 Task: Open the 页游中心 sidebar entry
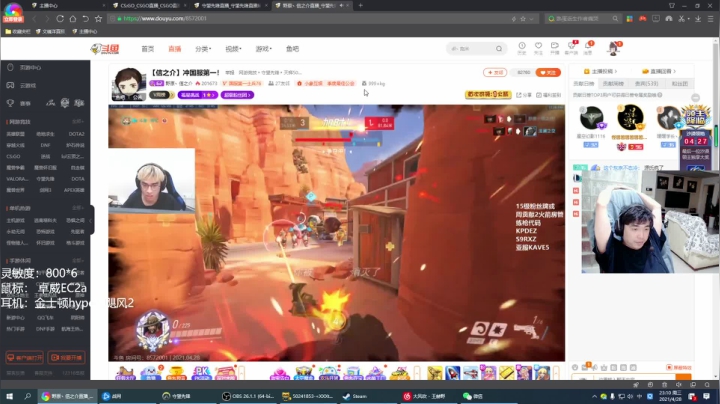[x=24, y=67]
